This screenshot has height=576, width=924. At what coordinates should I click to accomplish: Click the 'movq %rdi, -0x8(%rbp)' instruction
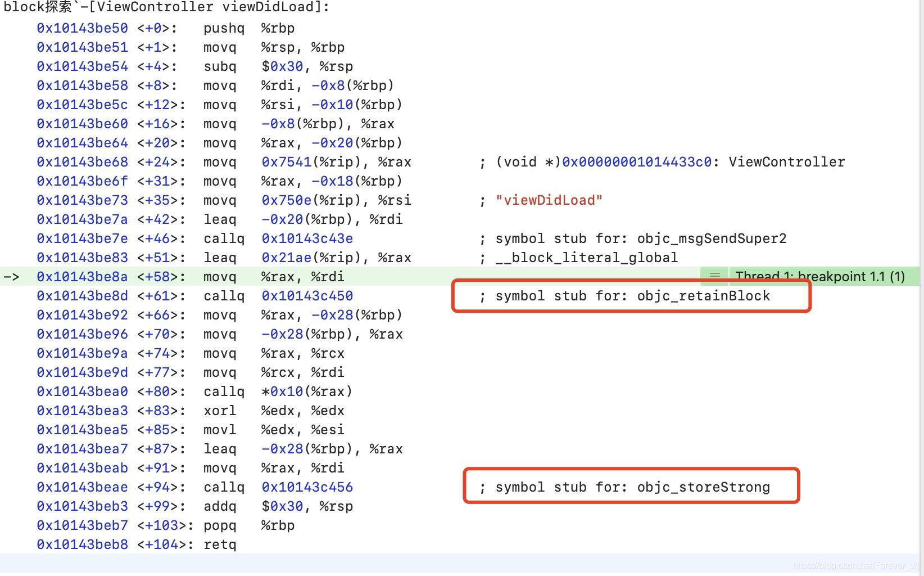point(298,85)
